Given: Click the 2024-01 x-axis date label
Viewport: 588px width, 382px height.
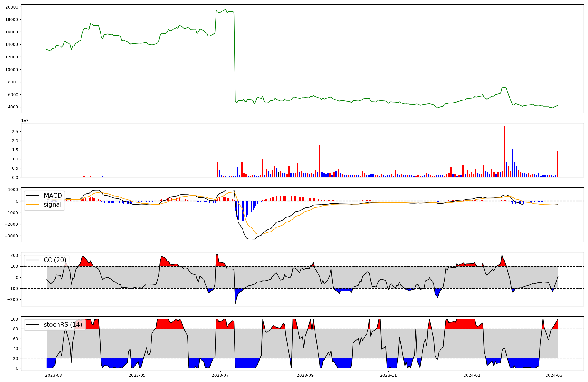Looking at the screenshot, I should point(472,375).
